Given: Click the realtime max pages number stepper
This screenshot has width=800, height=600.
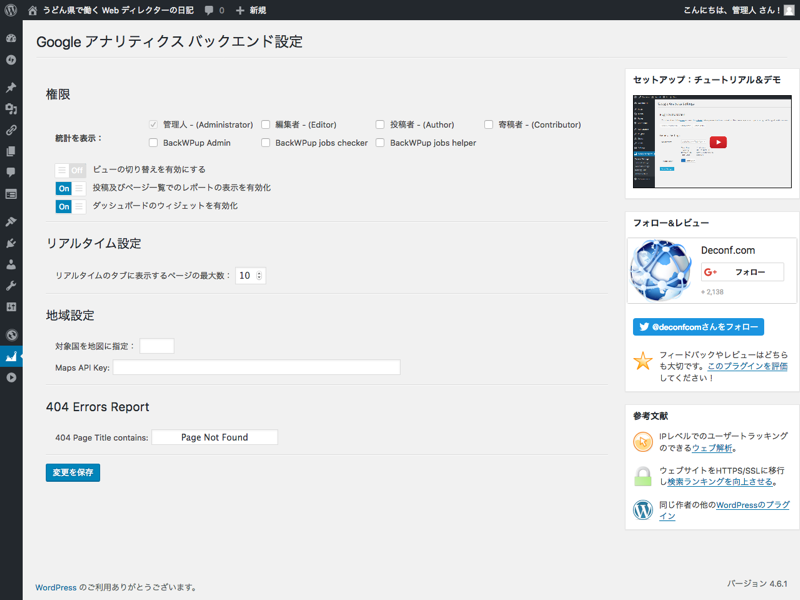Looking at the screenshot, I should [x=259, y=276].
